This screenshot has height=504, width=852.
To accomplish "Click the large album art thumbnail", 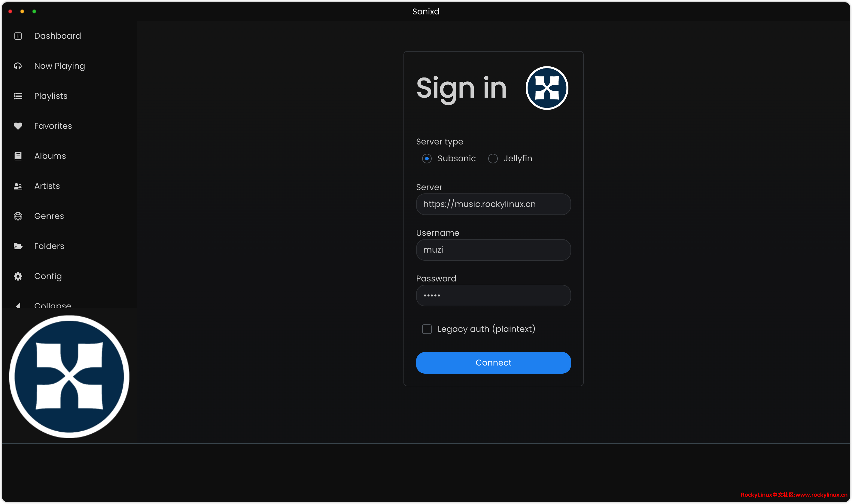I will click(x=69, y=376).
